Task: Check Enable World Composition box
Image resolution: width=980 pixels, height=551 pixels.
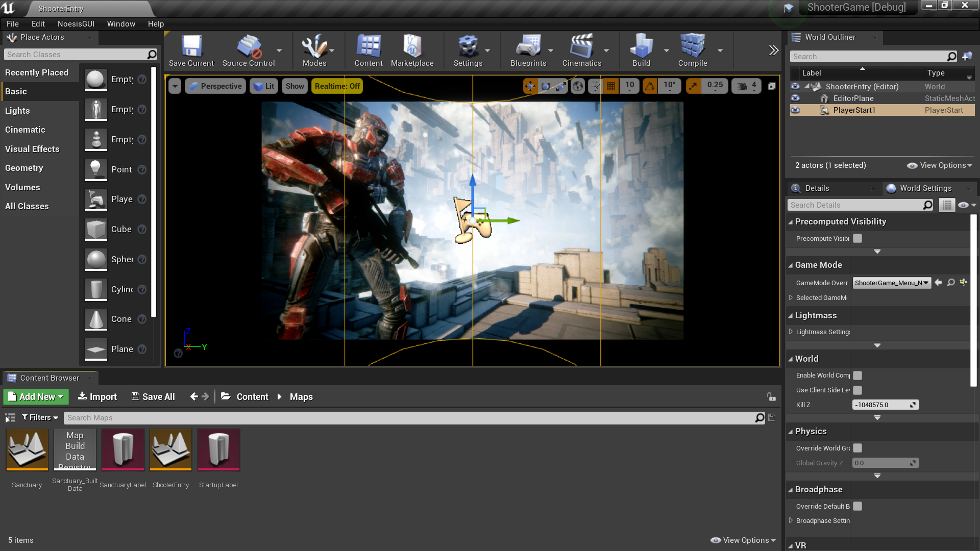Action: point(857,375)
